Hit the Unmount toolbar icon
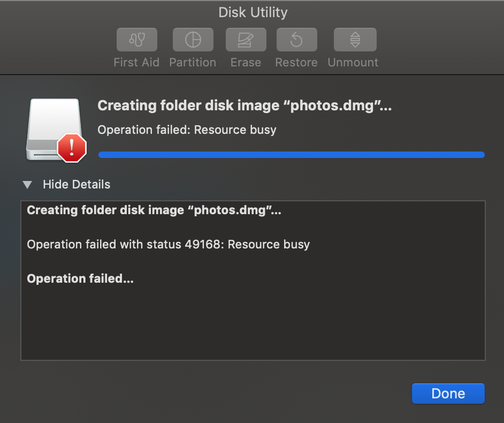Viewport: 504px width, 423px height. tap(355, 40)
